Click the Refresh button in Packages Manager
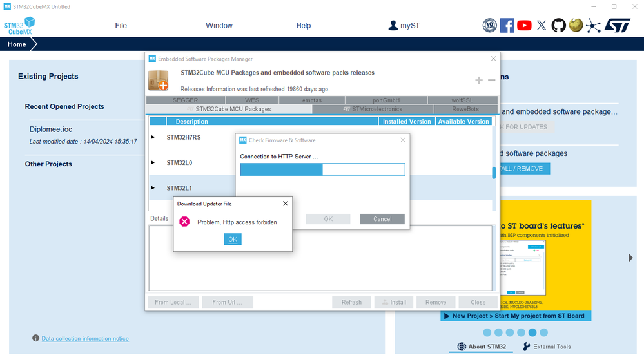 tap(351, 302)
